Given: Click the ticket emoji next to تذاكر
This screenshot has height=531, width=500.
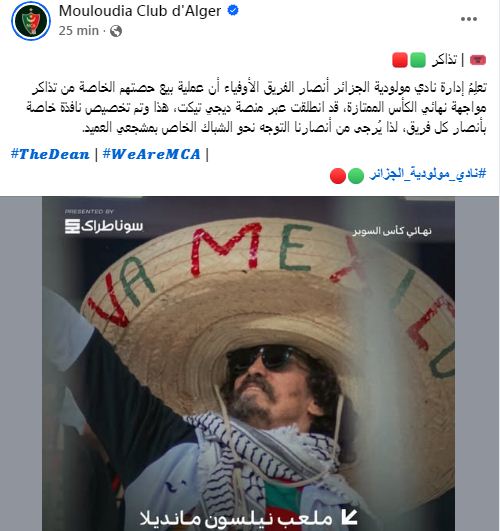Looking at the screenshot, I should (478, 60).
